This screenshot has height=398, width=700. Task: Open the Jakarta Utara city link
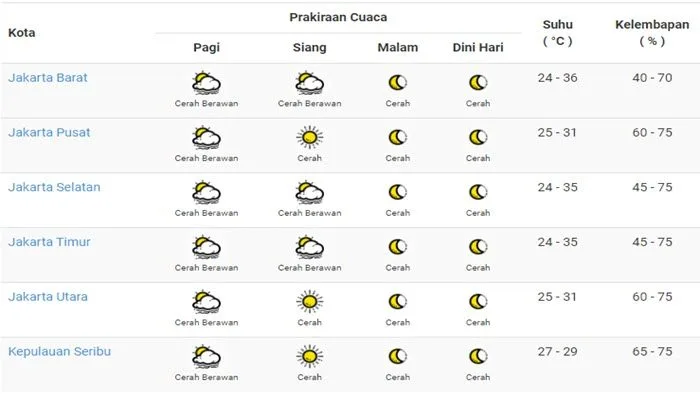48,297
